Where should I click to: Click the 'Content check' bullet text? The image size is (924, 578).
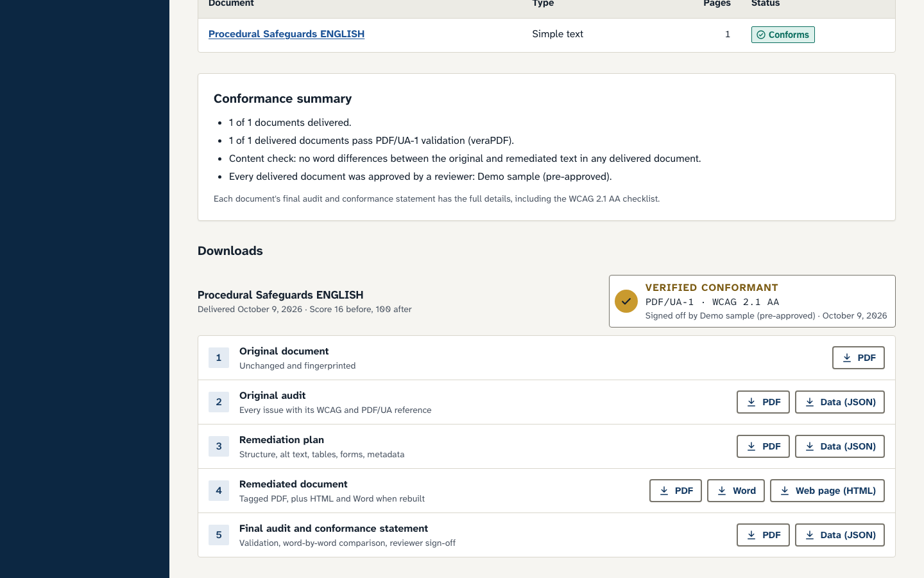[465, 159]
